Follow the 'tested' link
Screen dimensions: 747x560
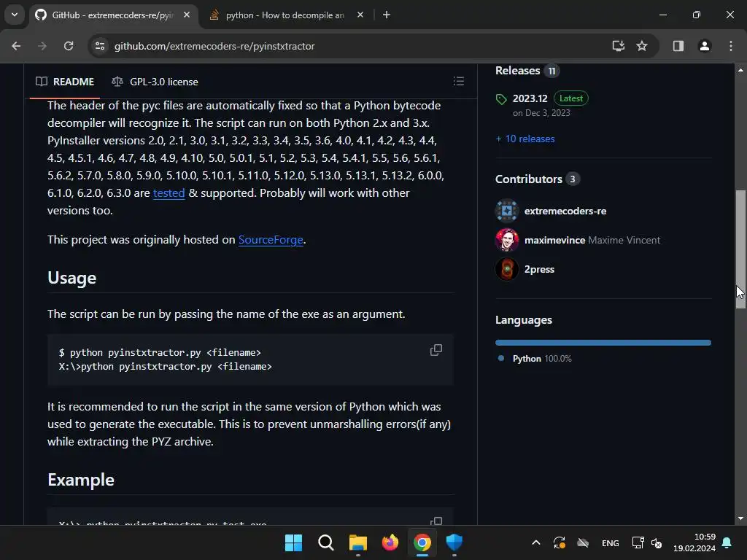(x=169, y=192)
